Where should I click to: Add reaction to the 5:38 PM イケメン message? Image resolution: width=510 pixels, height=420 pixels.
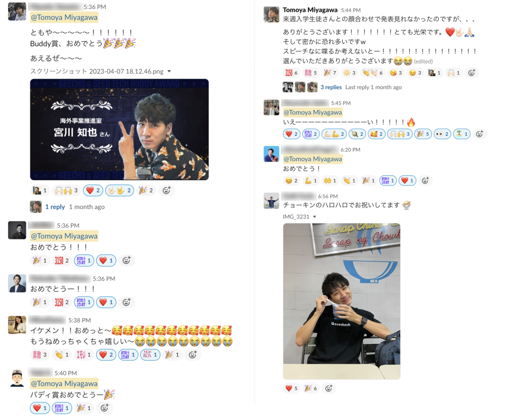(193, 355)
